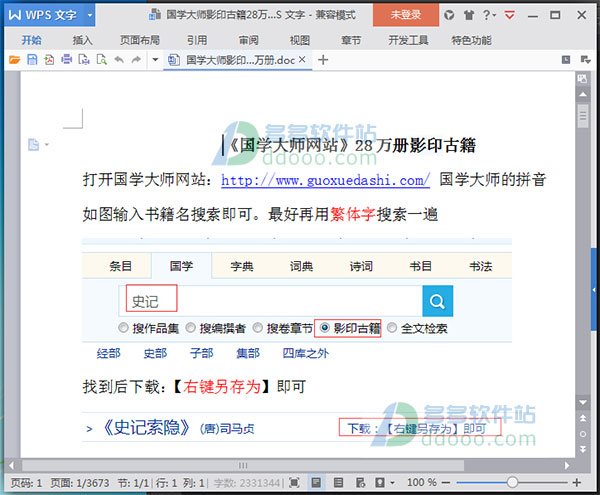Screen dimensions: 600x495
Task: Open print preview with the magnifier page icon
Action: click(101, 60)
